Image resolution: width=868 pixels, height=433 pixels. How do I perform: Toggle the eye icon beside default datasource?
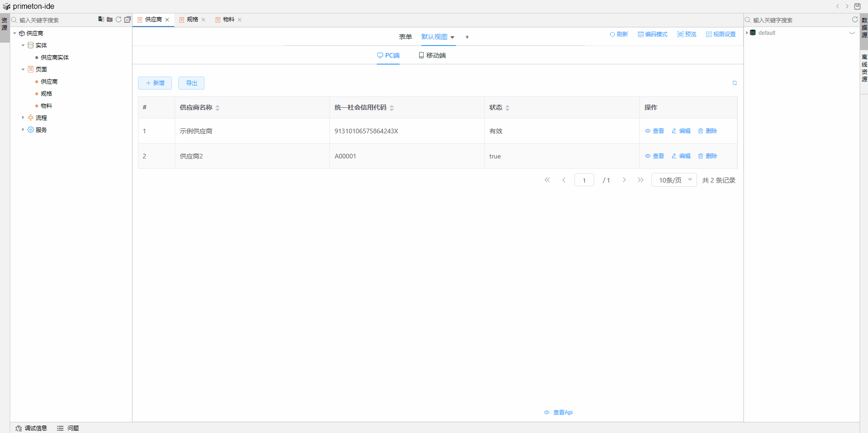852,33
